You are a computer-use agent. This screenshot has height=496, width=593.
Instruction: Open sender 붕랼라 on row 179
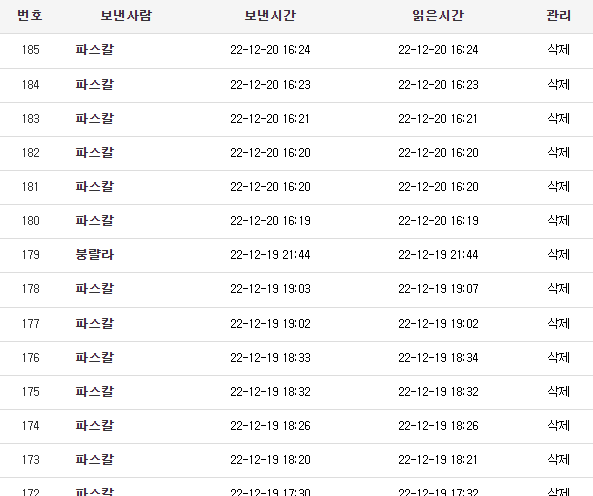coord(95,254)
